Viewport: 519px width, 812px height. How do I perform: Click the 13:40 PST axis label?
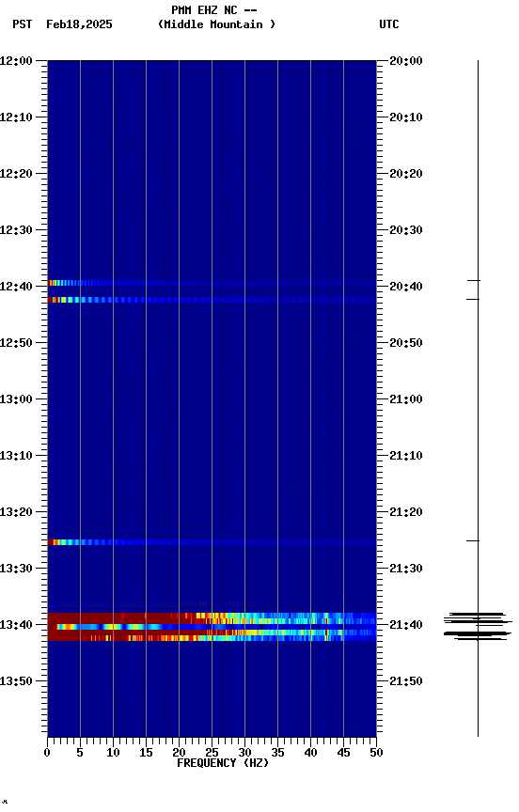tap(16, 626)
